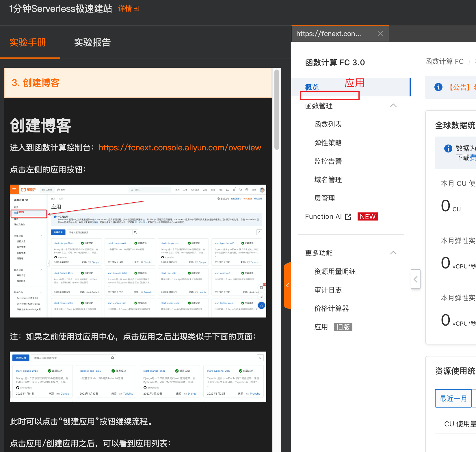Navigate to 域名管理
Image resolution: width=476 pixels, height=452 pixels.
coord(328,180)
